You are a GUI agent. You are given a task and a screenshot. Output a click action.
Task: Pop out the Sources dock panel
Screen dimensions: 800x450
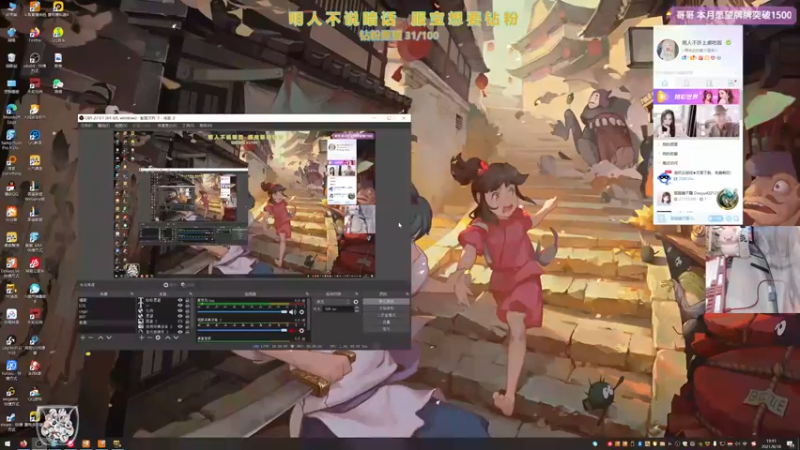(x=191, y=294)
